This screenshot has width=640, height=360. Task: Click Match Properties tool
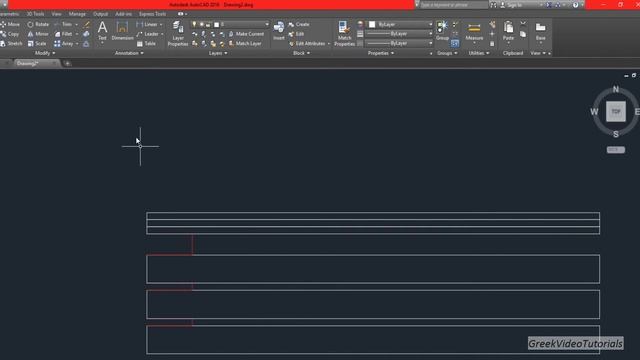coord(344,33)
